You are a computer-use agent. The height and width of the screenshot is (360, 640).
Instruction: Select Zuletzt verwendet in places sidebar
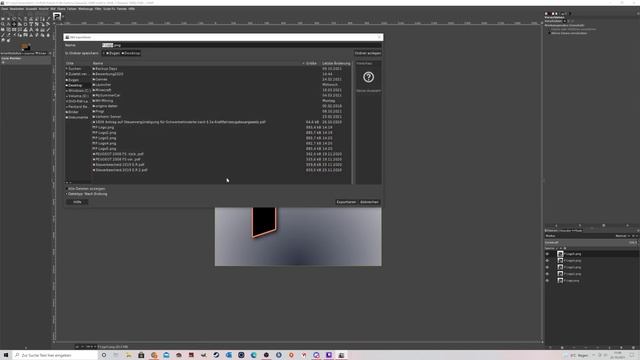tap(78, 74)
